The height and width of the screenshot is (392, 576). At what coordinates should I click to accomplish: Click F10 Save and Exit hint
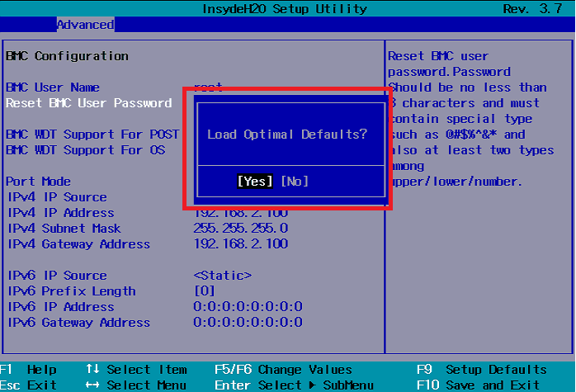point(479,385)
